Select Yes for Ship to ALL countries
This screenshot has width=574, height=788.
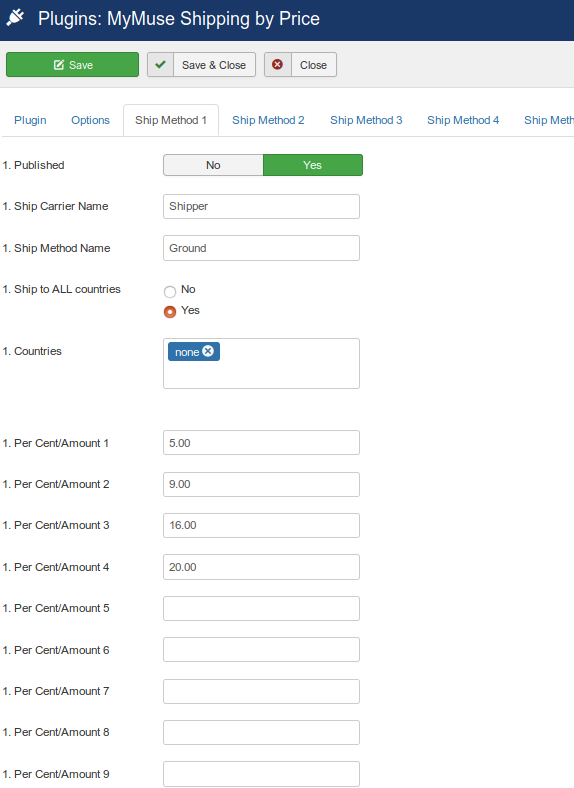(170, 312)
